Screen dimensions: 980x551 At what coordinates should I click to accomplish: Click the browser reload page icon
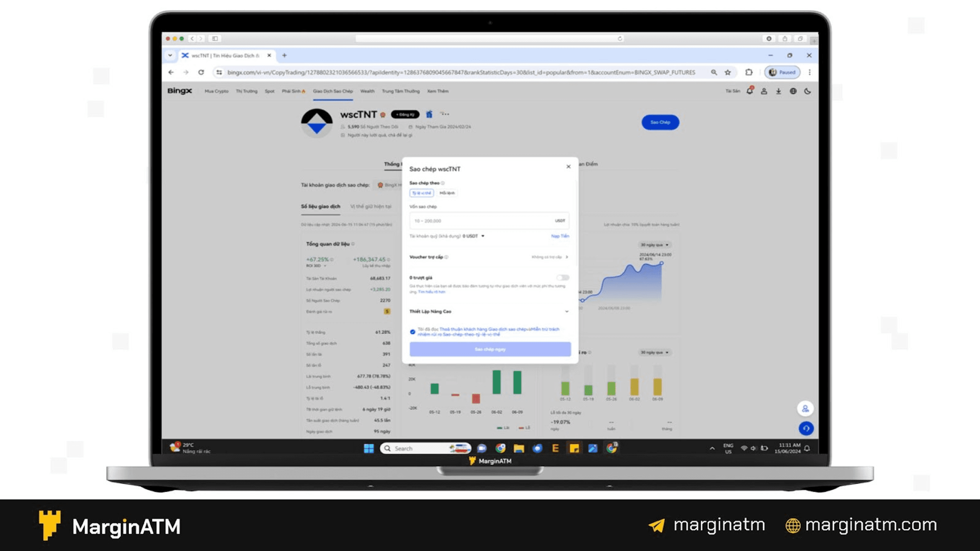tap(201, 72)
